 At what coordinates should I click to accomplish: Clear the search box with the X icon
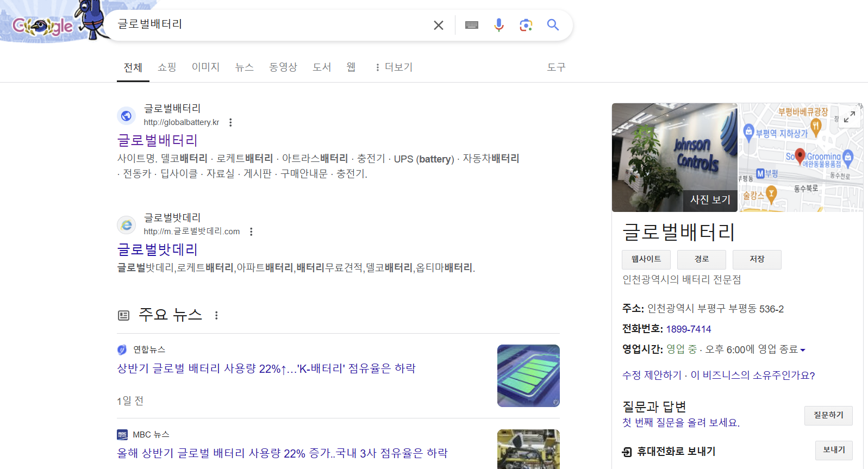[x=438, y=25]
